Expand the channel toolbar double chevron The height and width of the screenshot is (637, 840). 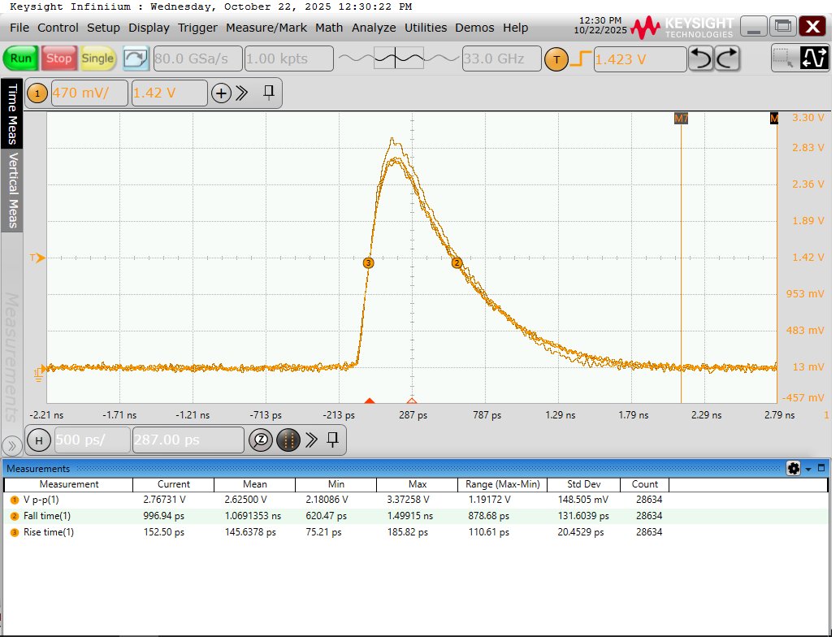point(242,93)
